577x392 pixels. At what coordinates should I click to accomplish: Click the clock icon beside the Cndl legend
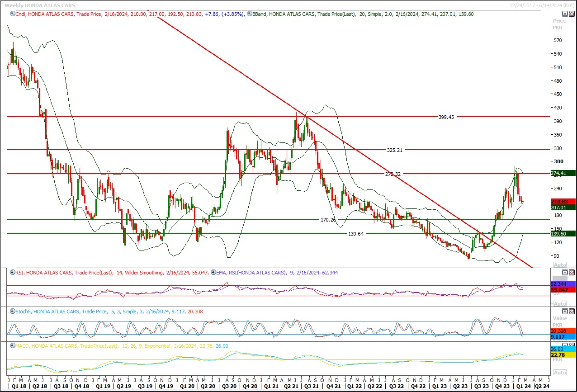(12, 14)
